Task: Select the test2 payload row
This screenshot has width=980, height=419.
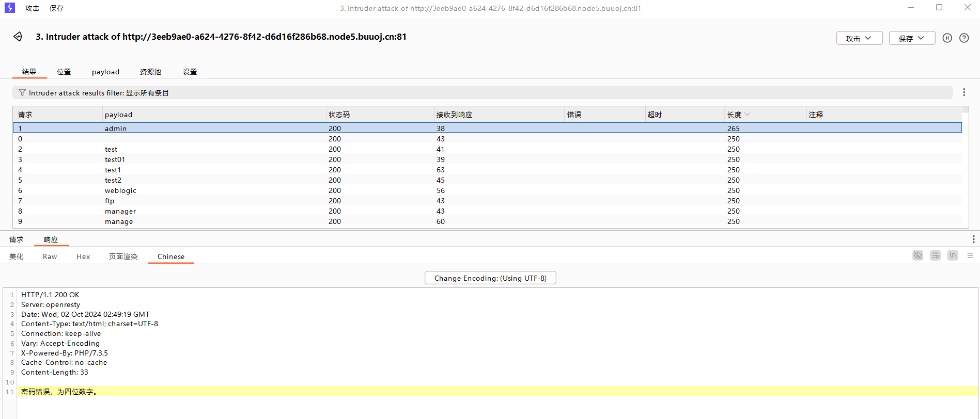Action: [x=487, y=180]
